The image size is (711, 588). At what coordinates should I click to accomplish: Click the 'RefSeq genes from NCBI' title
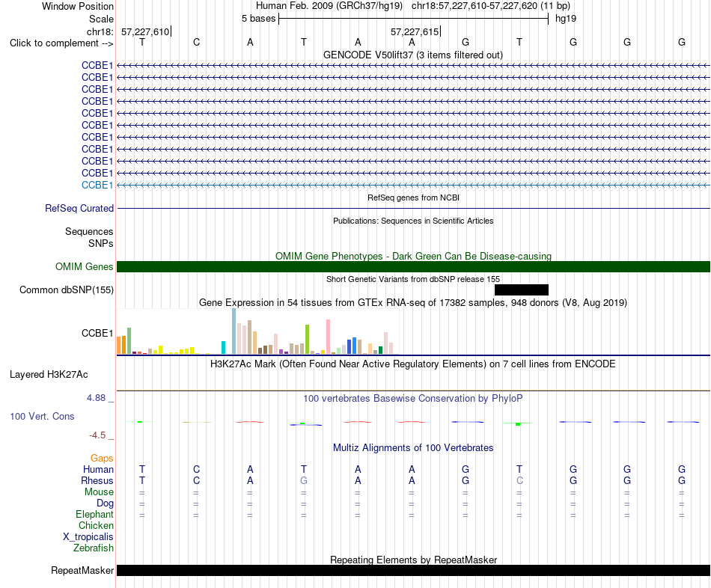pos(413,197)
